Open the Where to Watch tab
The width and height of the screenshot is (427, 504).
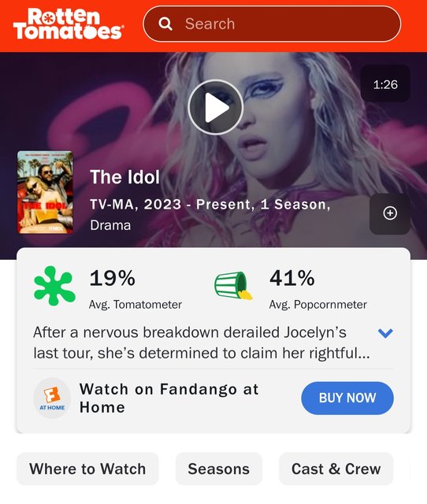click(x=87, y=469)
